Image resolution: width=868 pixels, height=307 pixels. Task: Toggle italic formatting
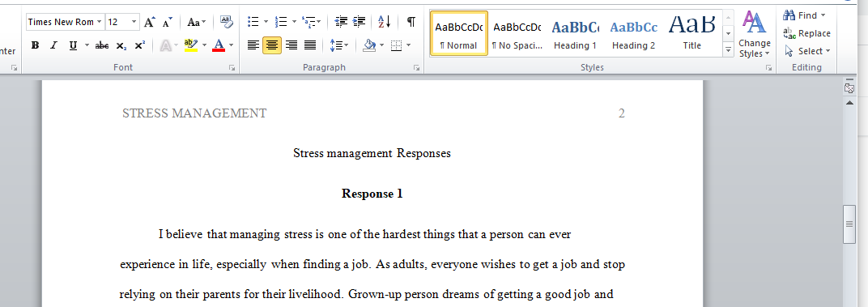(x=53, y=45)
